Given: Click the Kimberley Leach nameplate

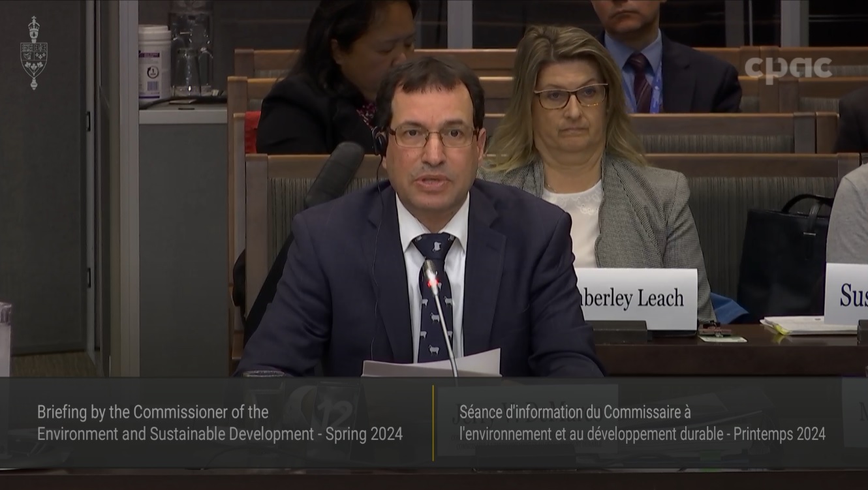Looking at the screenshot, I should (x=636, y=298).
